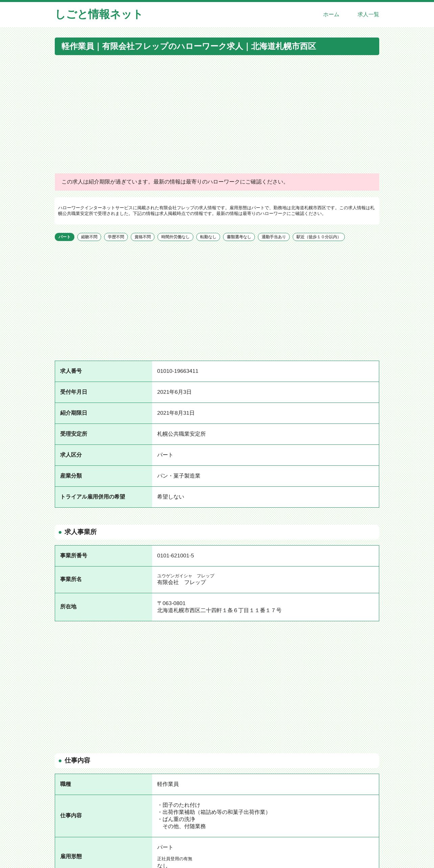
Task: Select the deadline 2021年8月31日
Action: point(176,413)
